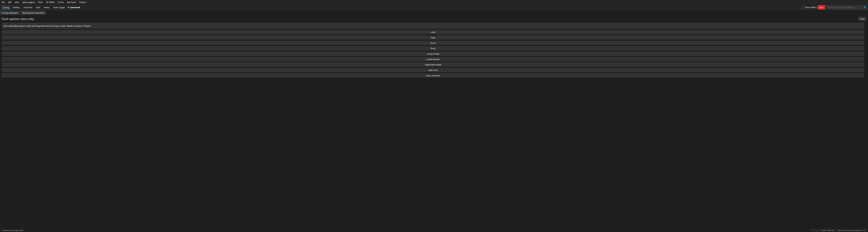The height and width of the screenshot is (232, 868).
Task: Click the '100 msg/s' status bar value
Action: click(815, 230)
